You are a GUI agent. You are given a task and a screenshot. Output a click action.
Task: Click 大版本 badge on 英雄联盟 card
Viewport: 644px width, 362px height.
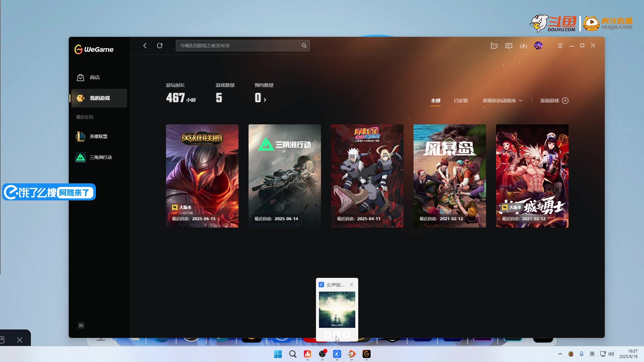click(x=182, y=207)
